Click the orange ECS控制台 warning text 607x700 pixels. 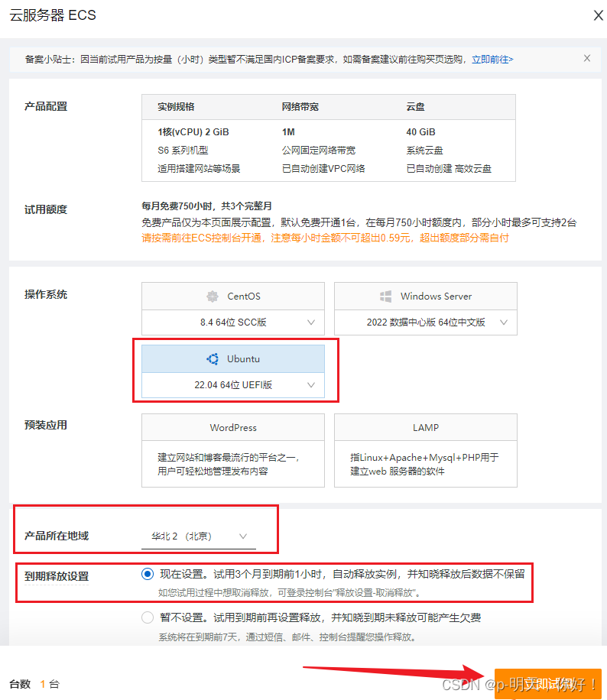point(325,238)
